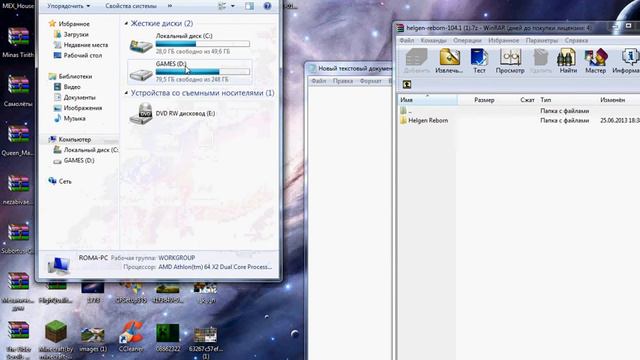Viewport: 640px width, 360px height.
Task: Open the Избранное menu in WinRAR
Action: click(x=504, y=40)
